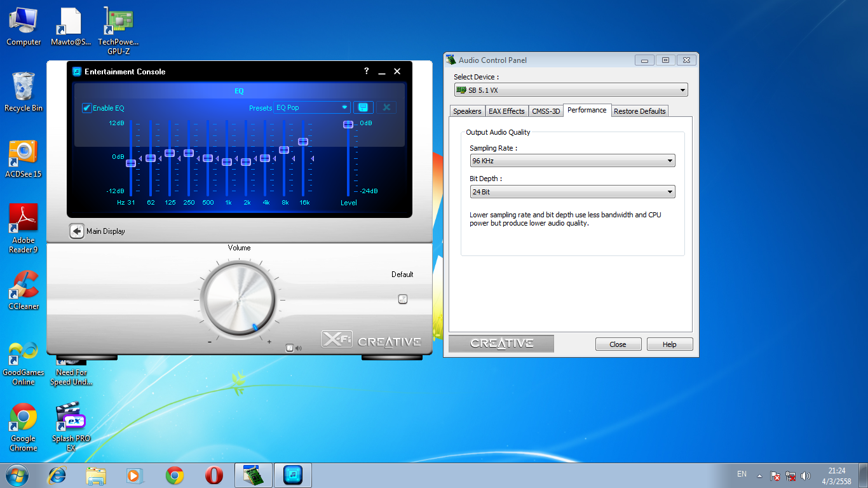
Task: Click the EN language indicator in taskbar
Action: [742, 474]
